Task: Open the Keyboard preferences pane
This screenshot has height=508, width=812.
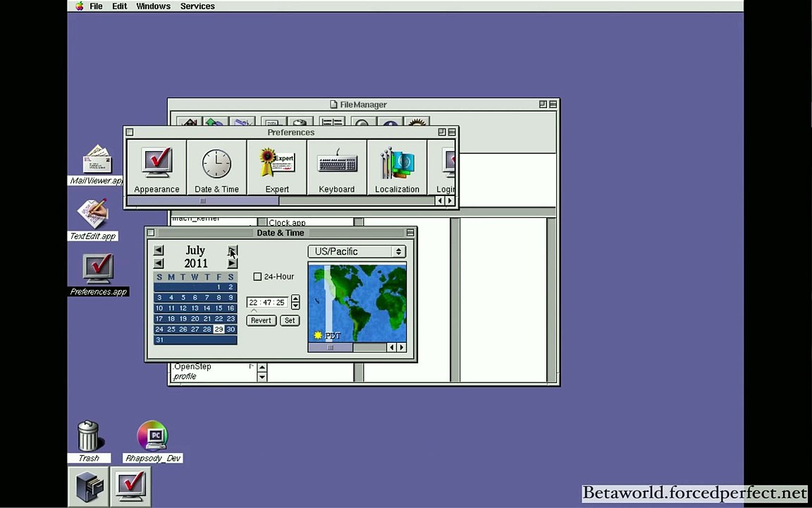Action: pos(337,167)
